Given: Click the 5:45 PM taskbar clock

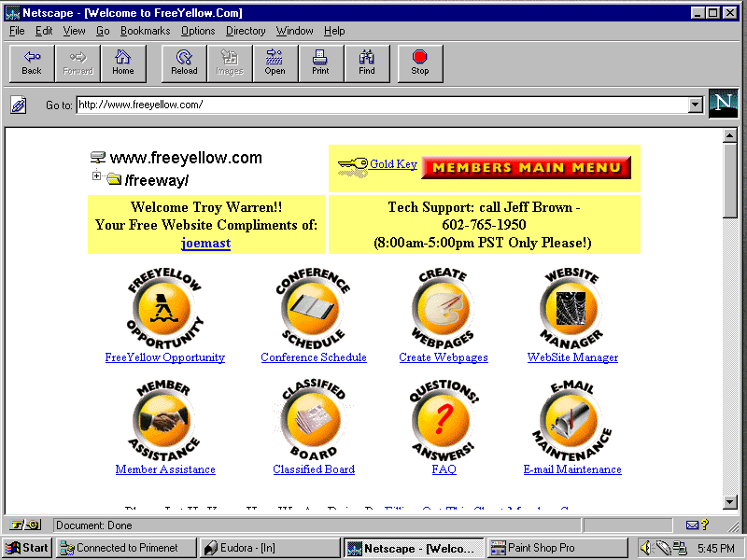Looking at the screenshot, I should [x=715, y=548].
